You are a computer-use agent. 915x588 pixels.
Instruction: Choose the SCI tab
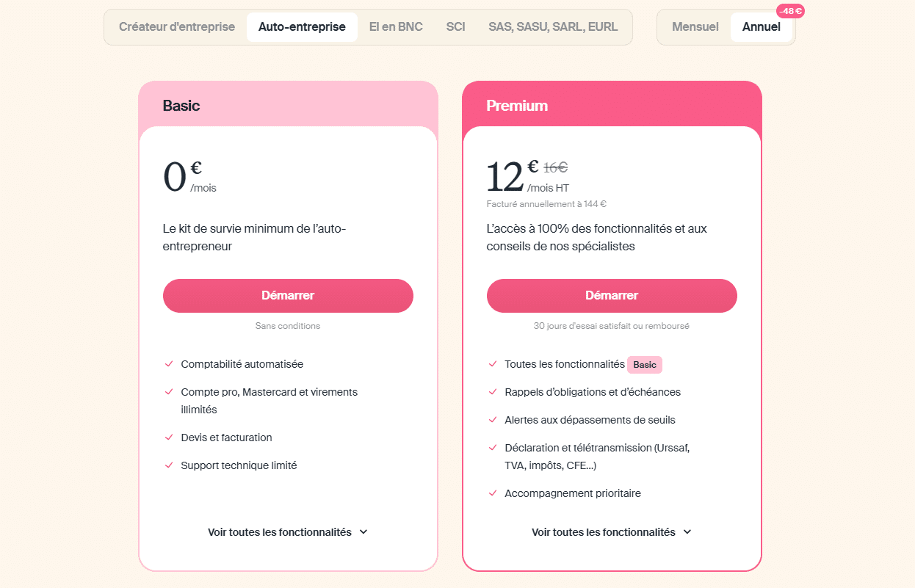tap(455, 27)
